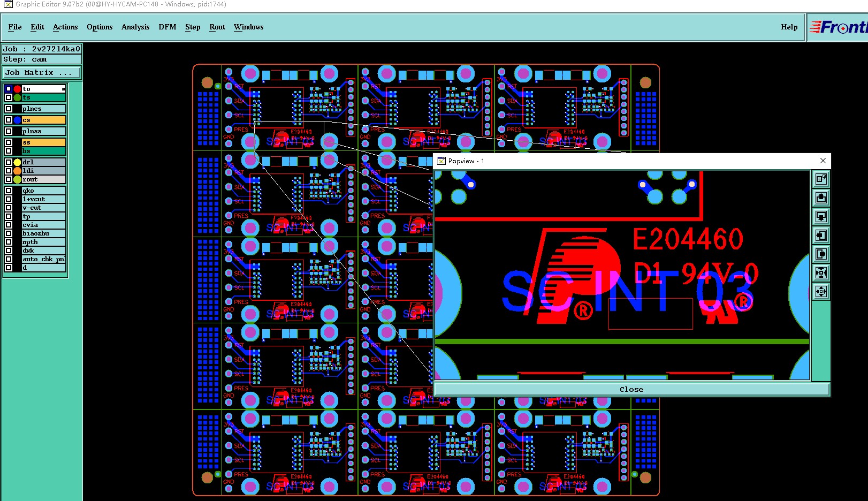Open the Rout menu
This screenshot has height=501, width=868.
(x=217, y=27)
